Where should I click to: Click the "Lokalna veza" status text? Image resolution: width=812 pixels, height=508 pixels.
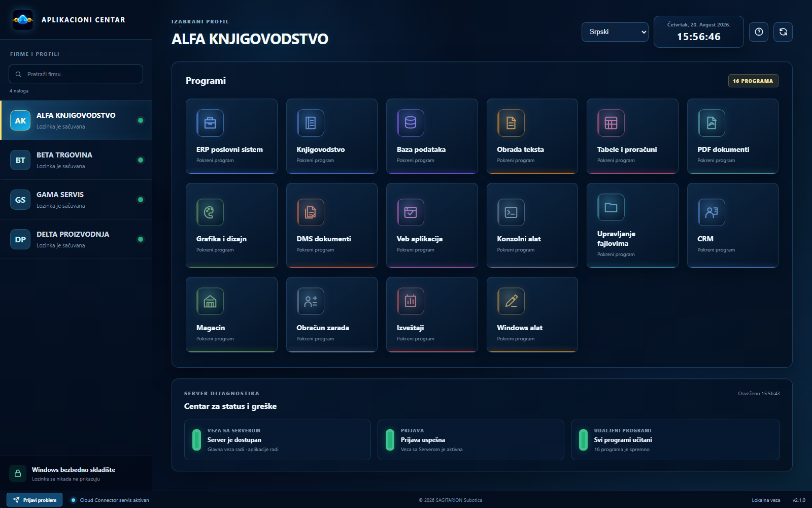(x=766, y=500)
